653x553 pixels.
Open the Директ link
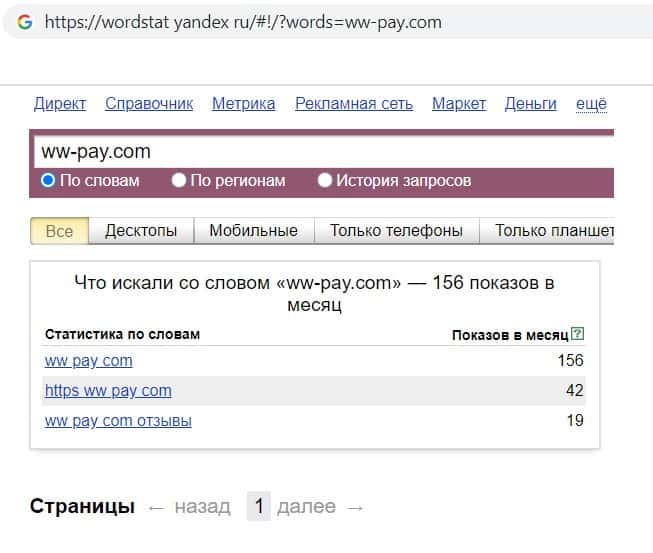(60, 104)
